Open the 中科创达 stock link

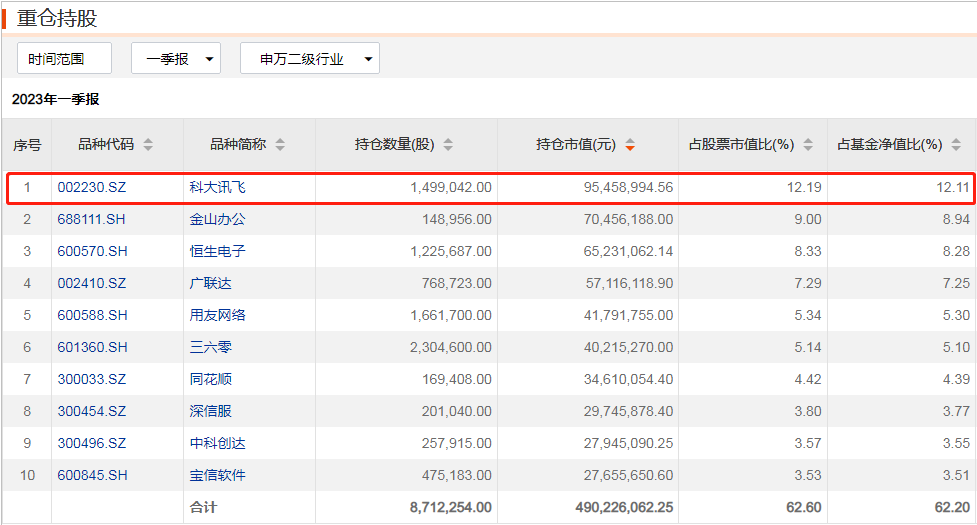(x=217, y=443)
